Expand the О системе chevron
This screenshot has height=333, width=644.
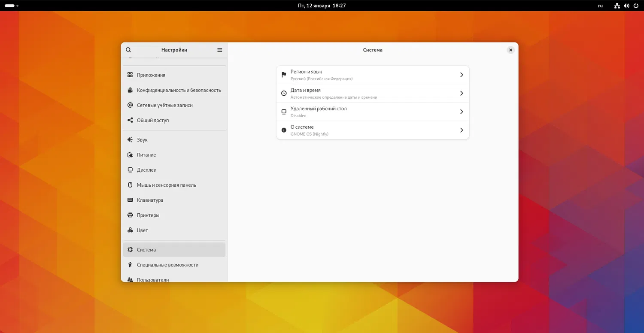pyautogui.click(x=462, y=130)
